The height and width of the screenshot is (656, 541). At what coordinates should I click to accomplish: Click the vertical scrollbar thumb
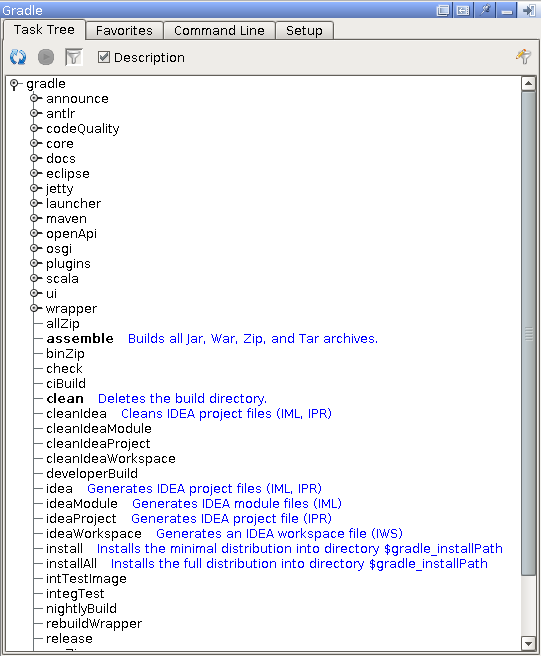[x=528, y=333]
